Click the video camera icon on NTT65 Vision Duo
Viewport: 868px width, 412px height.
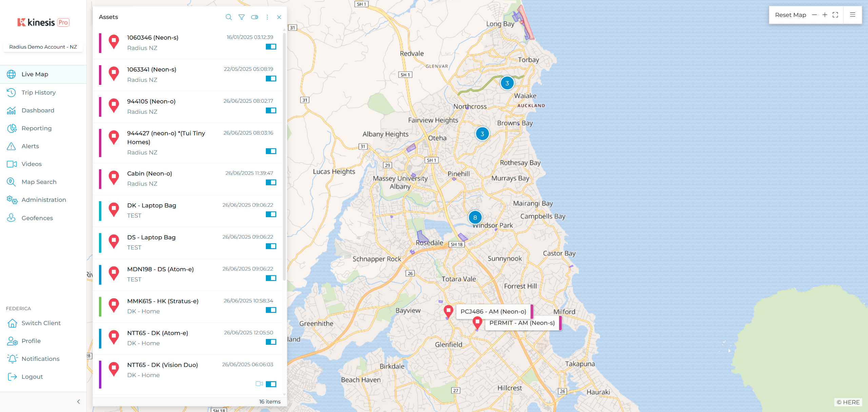259,383
